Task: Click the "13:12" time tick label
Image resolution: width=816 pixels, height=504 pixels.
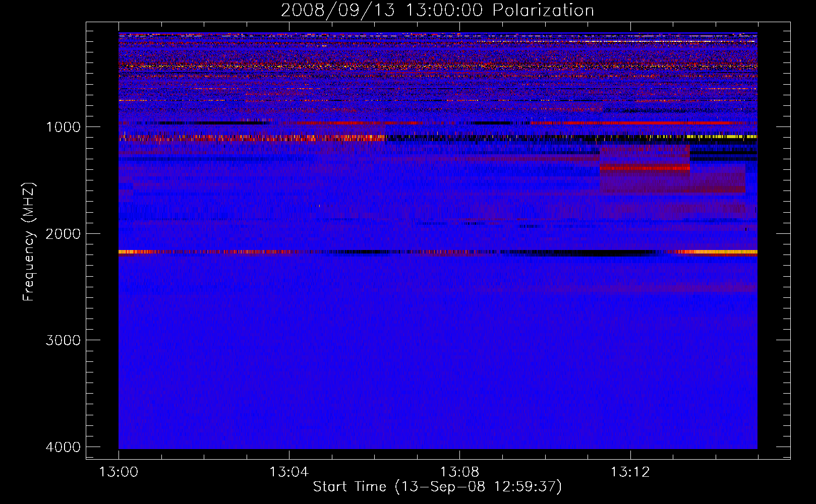Action: click(x=630, y=472)
